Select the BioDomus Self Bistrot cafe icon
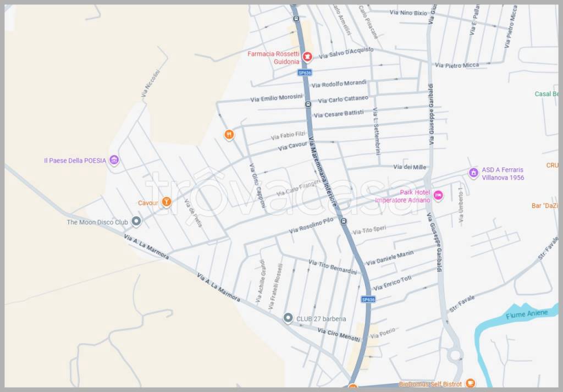The width and height of the screenshot is (563, 392). pos(470,383)
